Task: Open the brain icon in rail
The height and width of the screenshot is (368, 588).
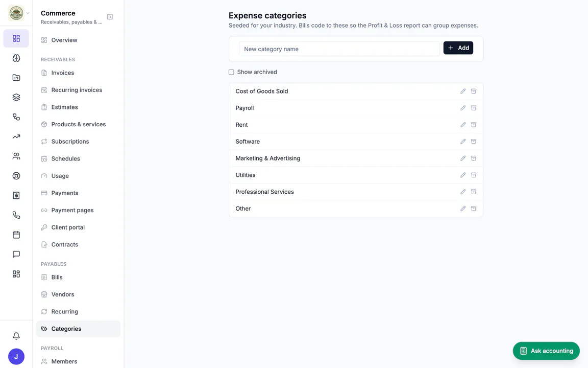Action: click(x=16, y=58)
